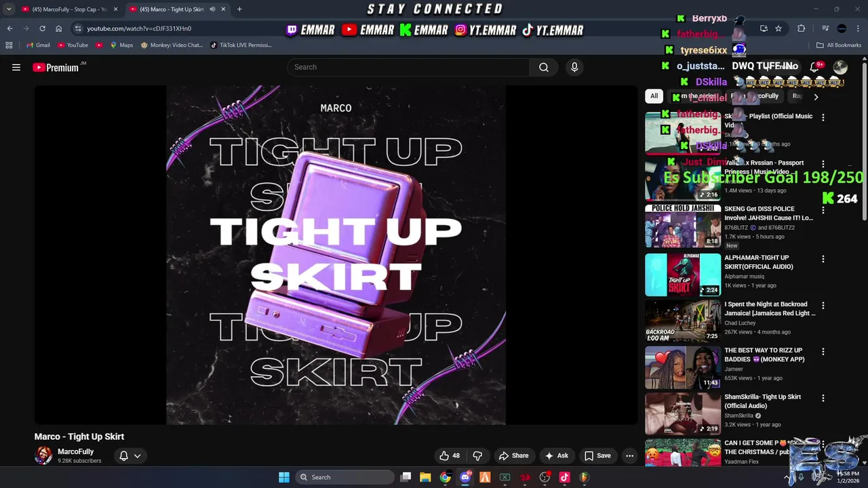This screenshot has width=868, height=488.
Task: Like the Tight Up Skirt video
Action: pyautogui.click(x=450, y=455)
